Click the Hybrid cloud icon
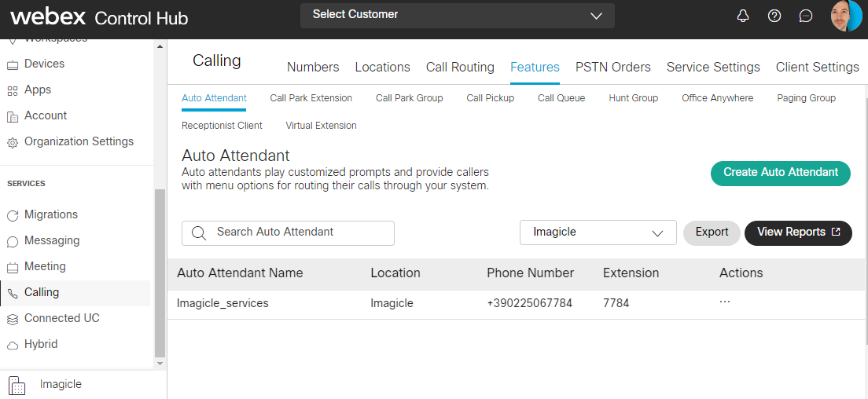The image size is (868, 399). click(12, 345)
